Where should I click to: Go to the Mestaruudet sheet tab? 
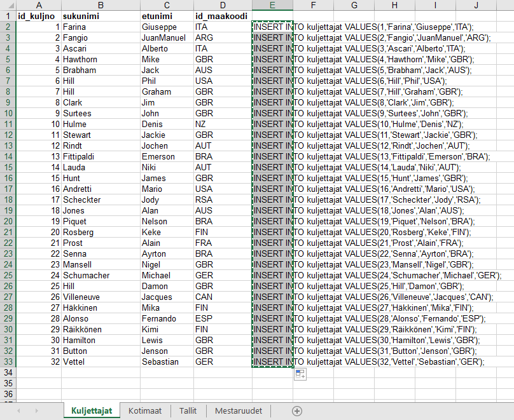pyautogui.click(x=239, y=411)
